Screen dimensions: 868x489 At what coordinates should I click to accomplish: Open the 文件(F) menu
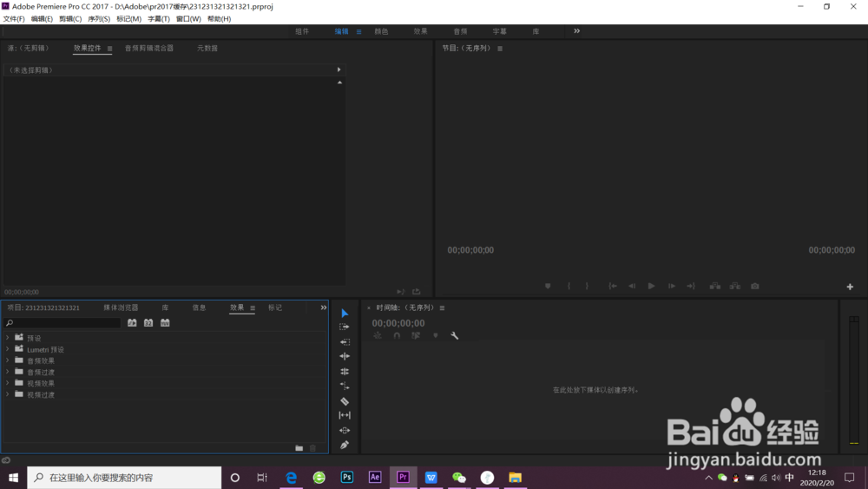(x=14, y=19)
